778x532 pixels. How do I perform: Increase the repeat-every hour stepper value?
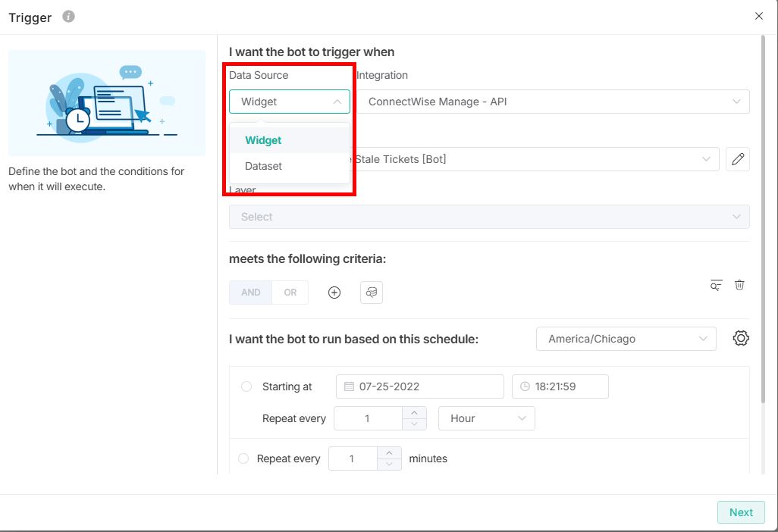tap(413, 413)
